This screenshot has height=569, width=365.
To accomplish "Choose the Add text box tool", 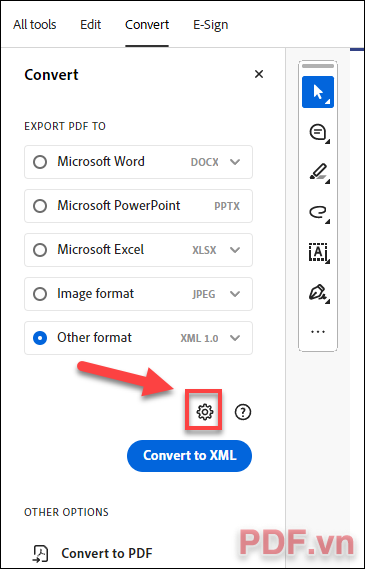I will pos(318,253).
